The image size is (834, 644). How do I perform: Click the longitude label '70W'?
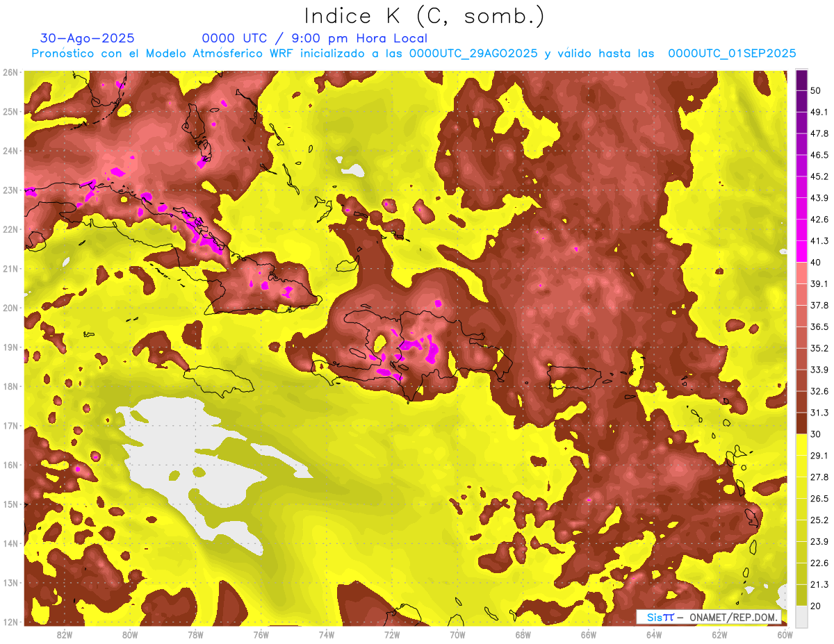pyautogui.click(x=457, y=634)
